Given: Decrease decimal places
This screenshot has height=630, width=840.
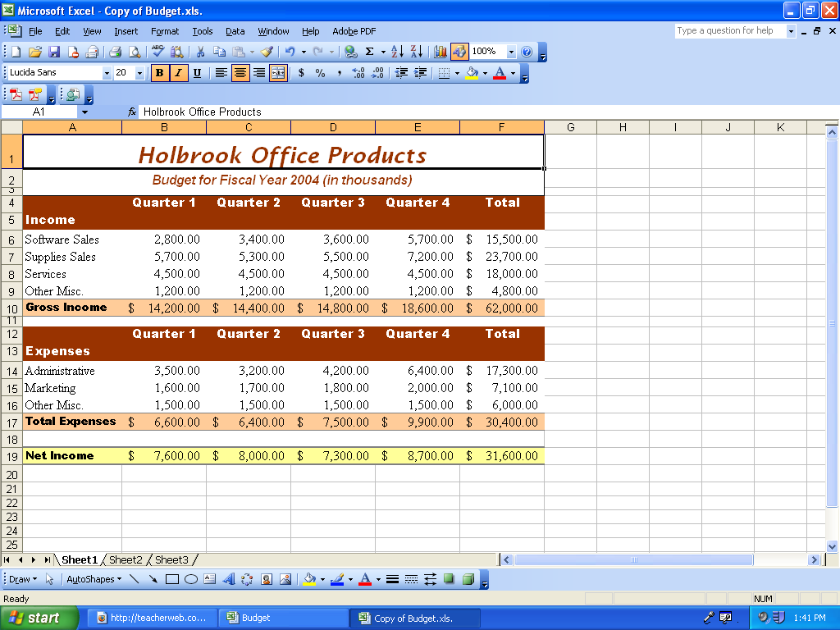Looking at the screenshot, I should click(x=377, y=73).
